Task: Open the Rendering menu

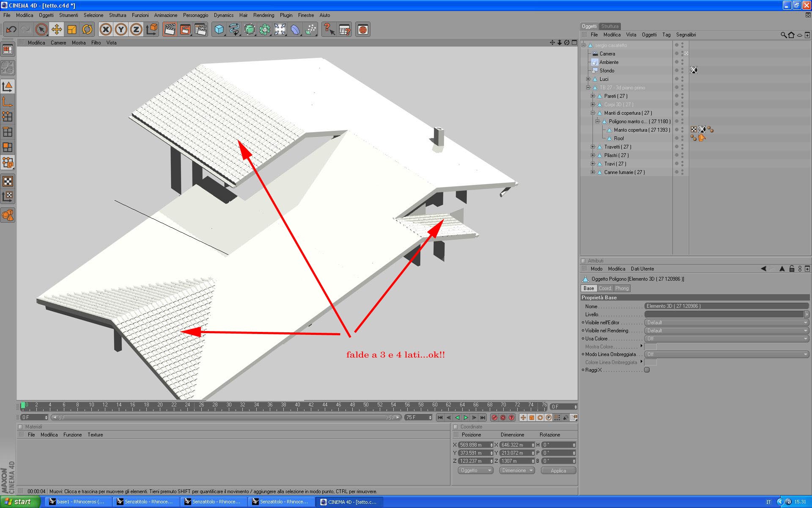Action: 263,15
